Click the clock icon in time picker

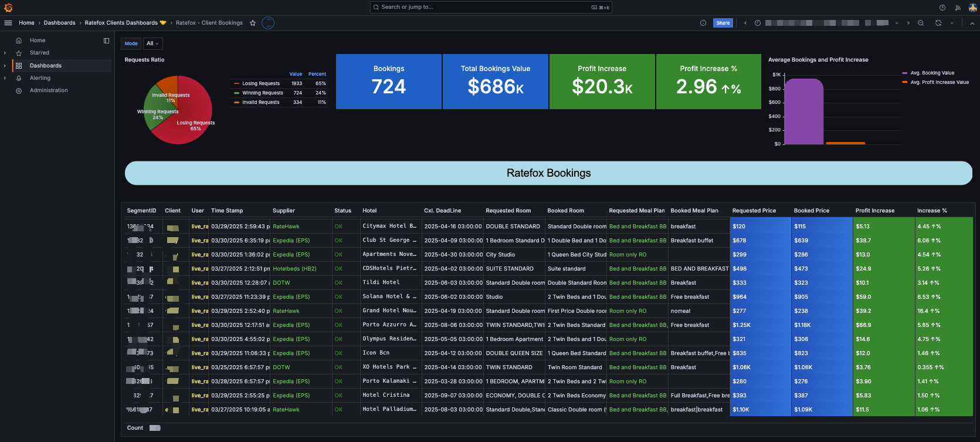click(758, 23)
